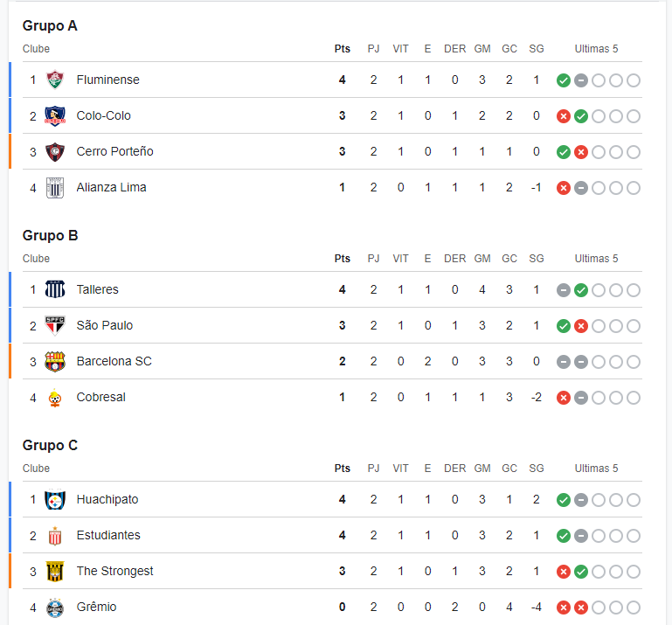The image size is (672, 625).
Task: Click Fluminense's green win result icon
Action: point(563,80)
